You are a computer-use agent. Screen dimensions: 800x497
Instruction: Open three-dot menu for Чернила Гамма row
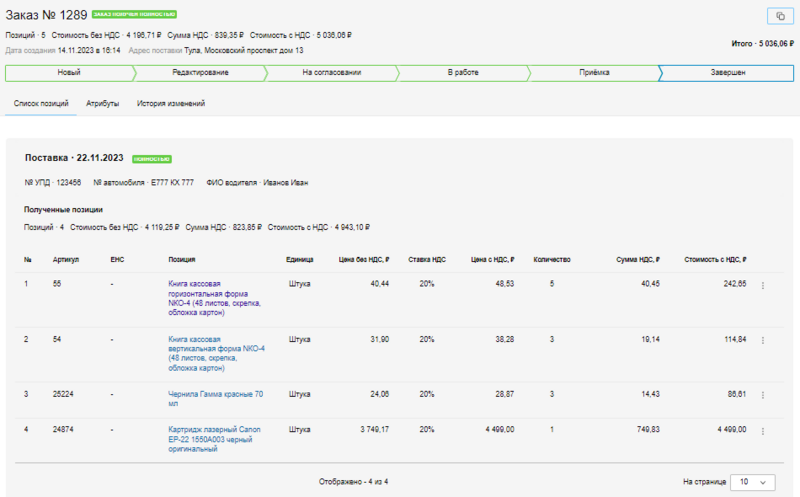pos(763,396)
